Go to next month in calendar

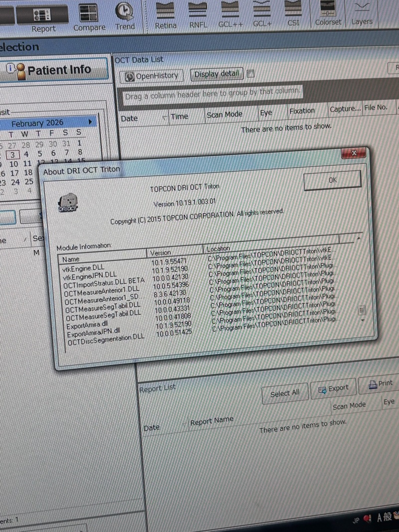(90, 122)
